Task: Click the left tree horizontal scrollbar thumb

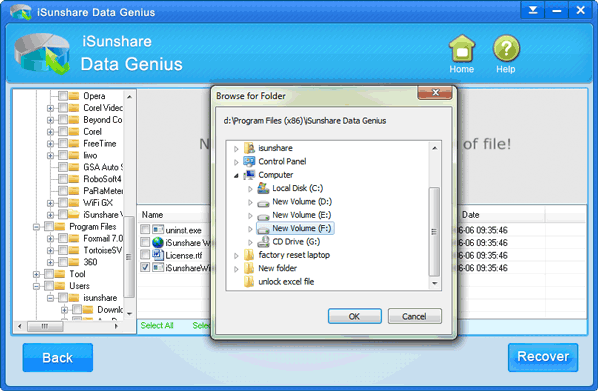Action: coord(45,327)
